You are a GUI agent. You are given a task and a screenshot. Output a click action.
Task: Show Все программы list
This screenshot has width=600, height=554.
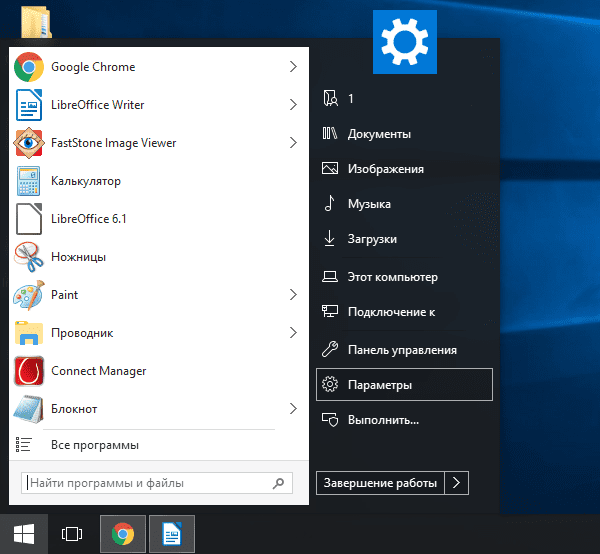pos(94,445)
